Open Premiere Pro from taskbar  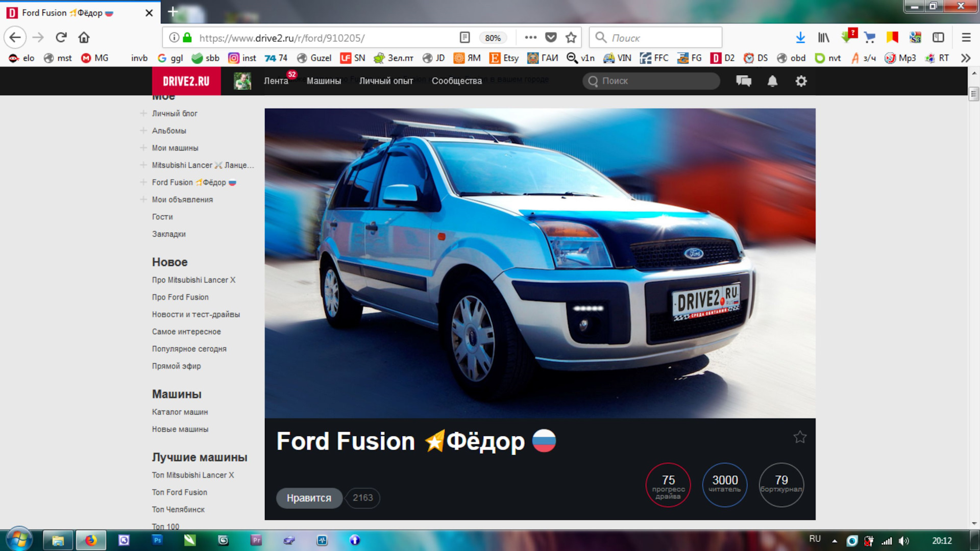256,540
